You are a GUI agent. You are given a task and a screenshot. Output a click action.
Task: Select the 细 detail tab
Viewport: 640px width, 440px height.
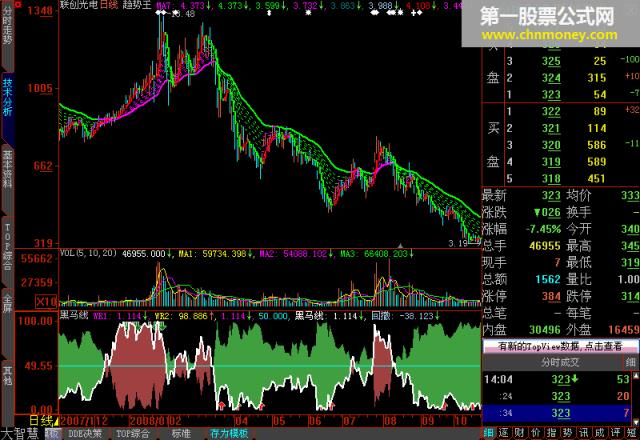coord(489,433)
